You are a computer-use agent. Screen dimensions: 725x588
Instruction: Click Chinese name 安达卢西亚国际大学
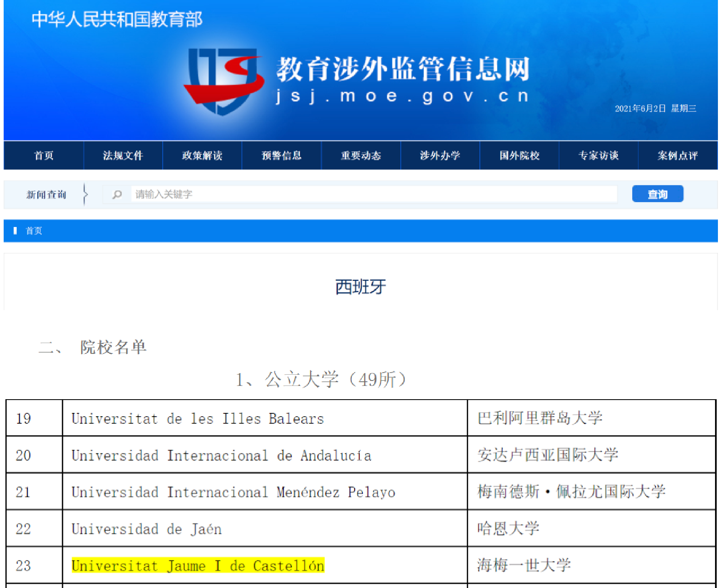coord(548,455)
